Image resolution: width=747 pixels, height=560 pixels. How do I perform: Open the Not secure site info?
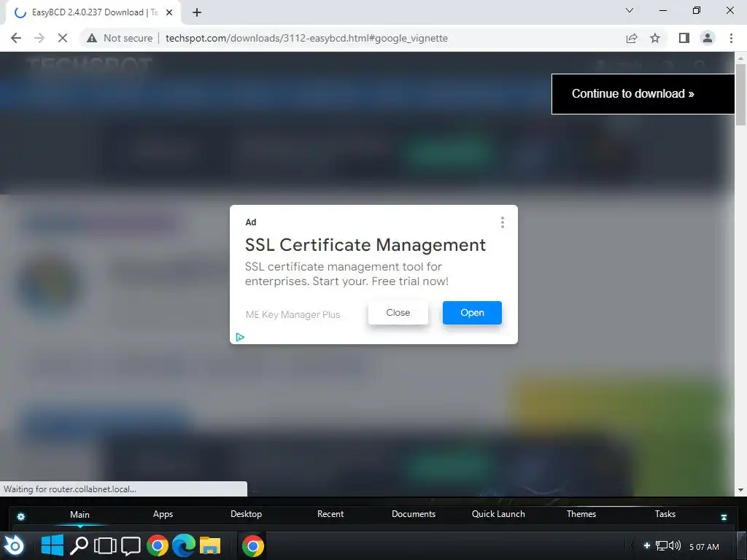[120, 38]
